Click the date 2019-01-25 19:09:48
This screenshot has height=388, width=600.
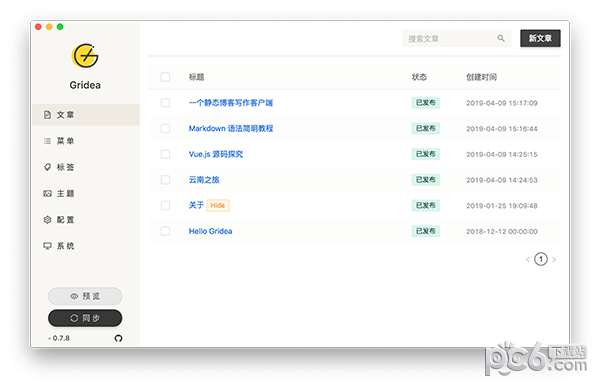point(502,206)
